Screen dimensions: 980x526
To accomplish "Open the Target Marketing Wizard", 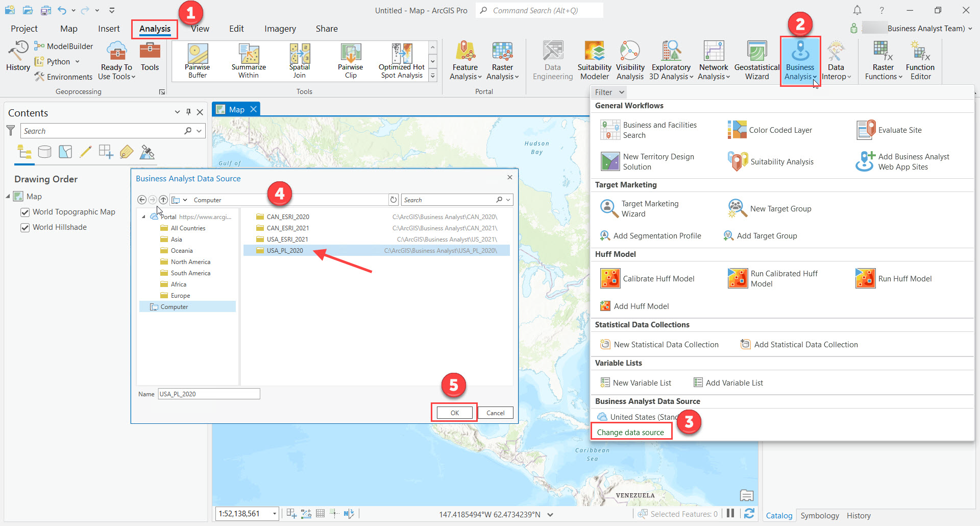I will pos(649,208).
